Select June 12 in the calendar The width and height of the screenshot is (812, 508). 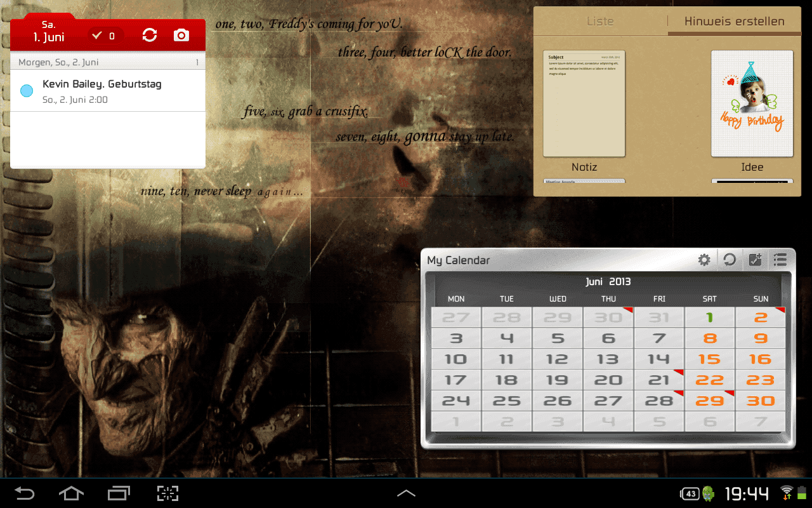coord(558,359)
